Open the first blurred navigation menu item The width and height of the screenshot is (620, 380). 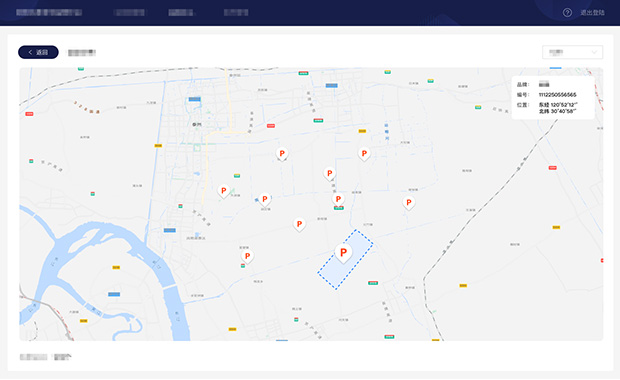point(129,13)
